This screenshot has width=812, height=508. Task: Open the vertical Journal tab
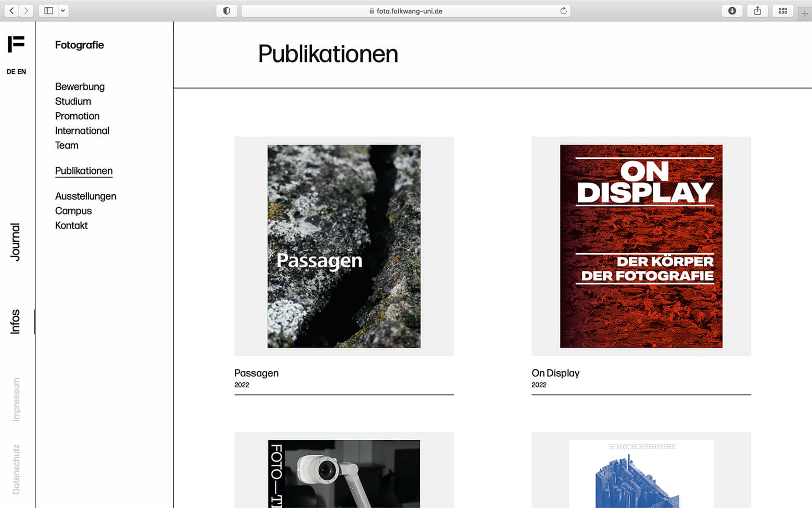tap(16, 242)
